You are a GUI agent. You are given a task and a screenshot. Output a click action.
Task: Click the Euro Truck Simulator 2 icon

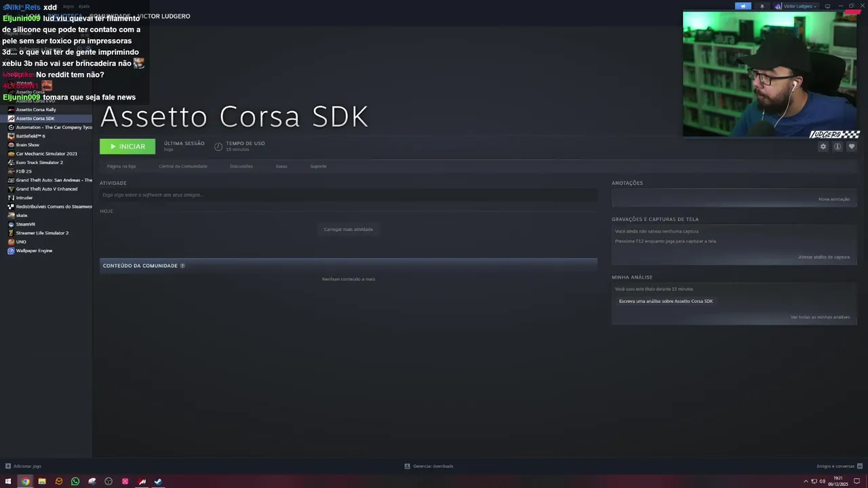point(11,163)
